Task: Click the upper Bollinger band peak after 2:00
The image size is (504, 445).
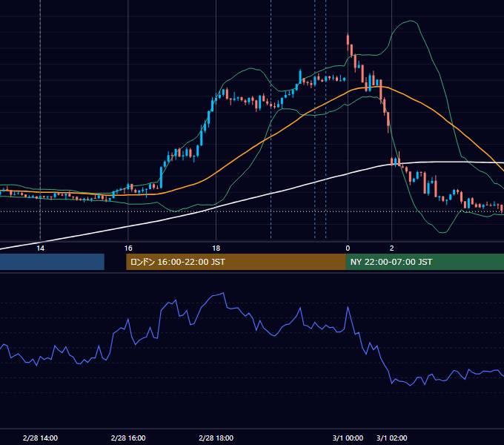Action: (x=411, y=21)
